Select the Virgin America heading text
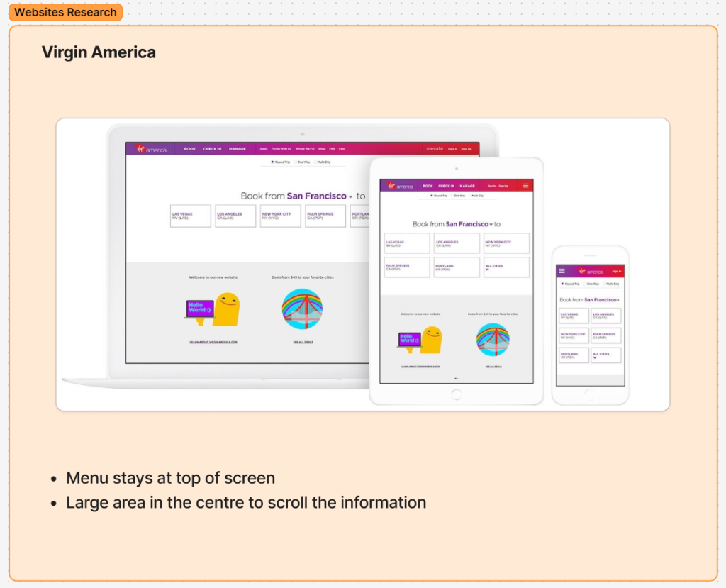The image size is (726, 588). tap(99, 52)
